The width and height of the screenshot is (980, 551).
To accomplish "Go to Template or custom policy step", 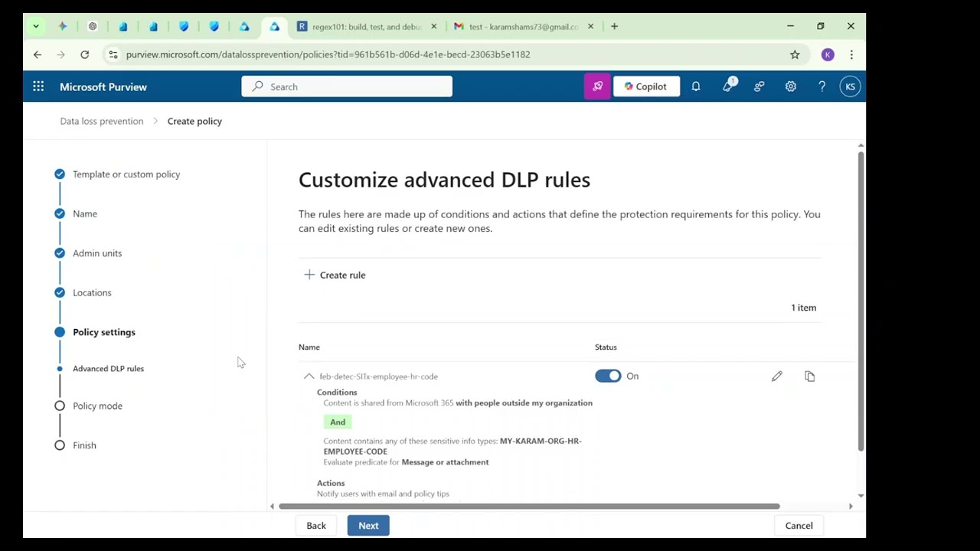I will (126, 174).
